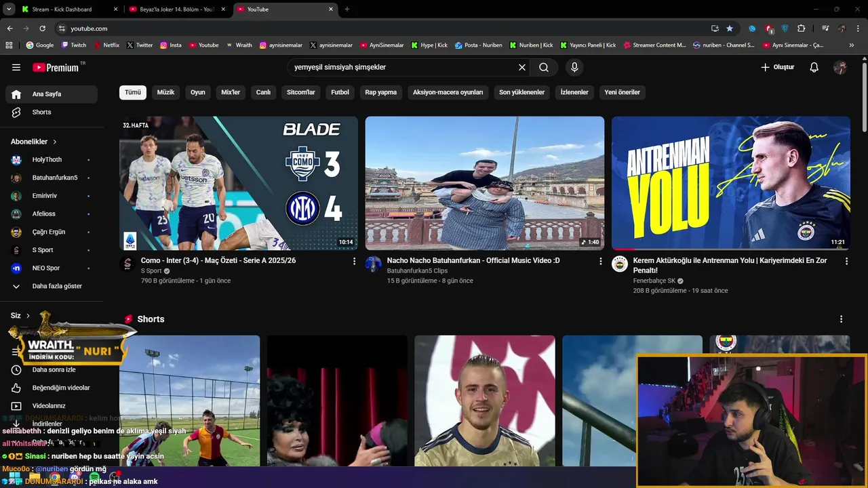Open options for Kerem Aktürkoğlu video
The image size is (868, 488).
coord(846,261)
